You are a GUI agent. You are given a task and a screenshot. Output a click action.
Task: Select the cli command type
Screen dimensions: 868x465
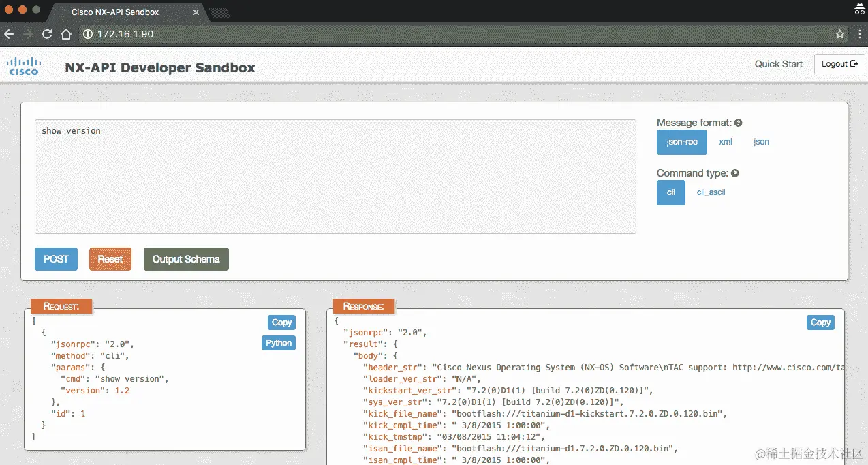671,192
